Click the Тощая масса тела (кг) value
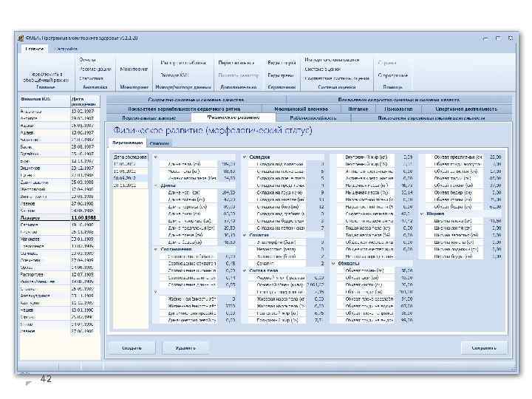This screenshot has height=399, width=532. (x=405, y=228)
